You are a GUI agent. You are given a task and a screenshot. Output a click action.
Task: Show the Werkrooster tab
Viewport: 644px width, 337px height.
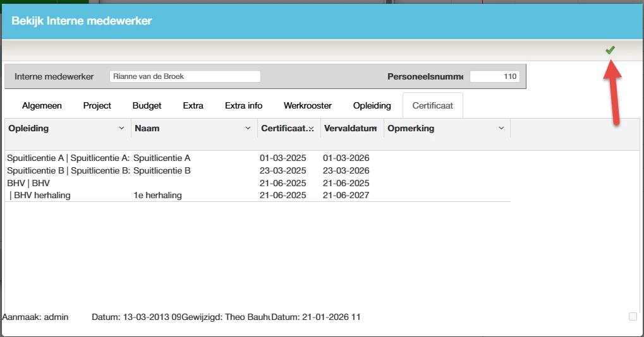[x=308, y=105]
